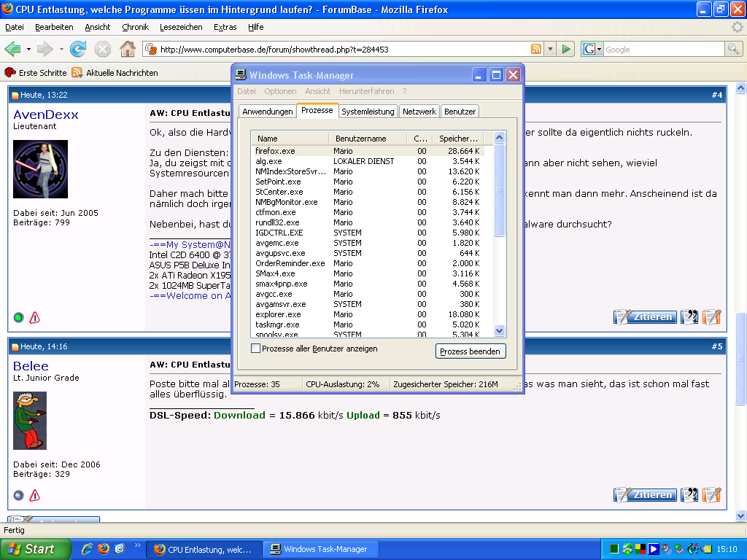Viewport: 747px width, 560px height.
Task: Click the Stop loading icon in Firefox
Action: click(102, 49)
